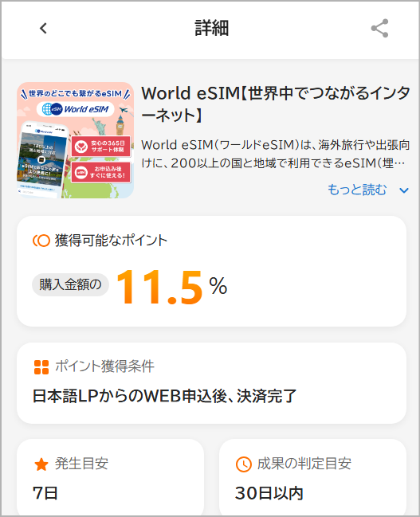
Task: Click the orange clock icon
Action: pos(244,464)
